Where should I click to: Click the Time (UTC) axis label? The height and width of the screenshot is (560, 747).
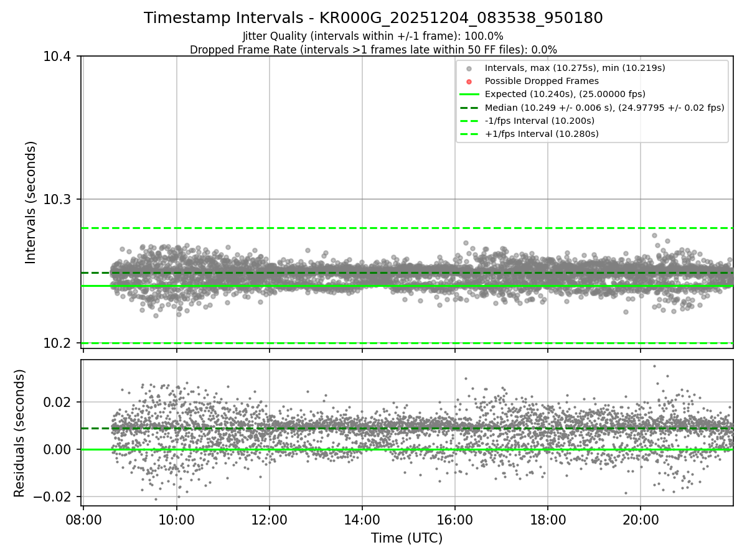407,538
